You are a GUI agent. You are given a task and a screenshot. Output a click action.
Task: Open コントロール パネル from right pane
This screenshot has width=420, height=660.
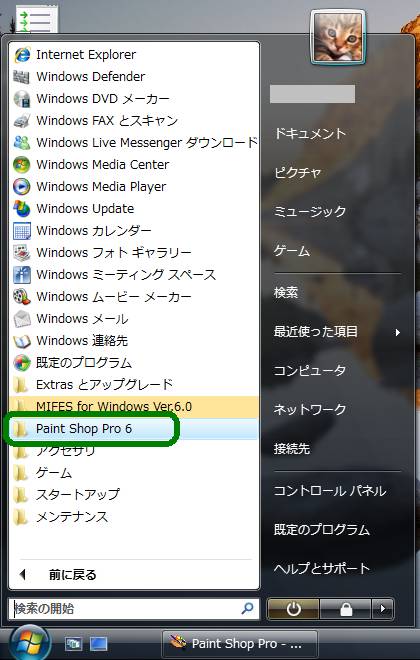[x=330, y=491]
